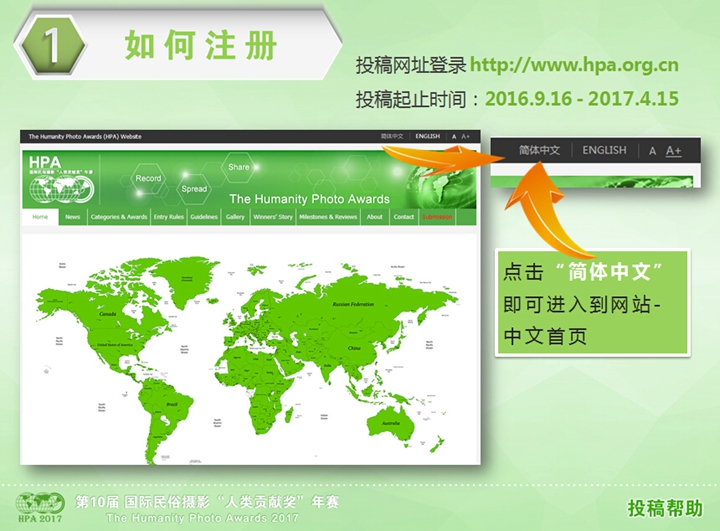
Task: Click the 如何注册 heading text
Action: coord(201,46)
